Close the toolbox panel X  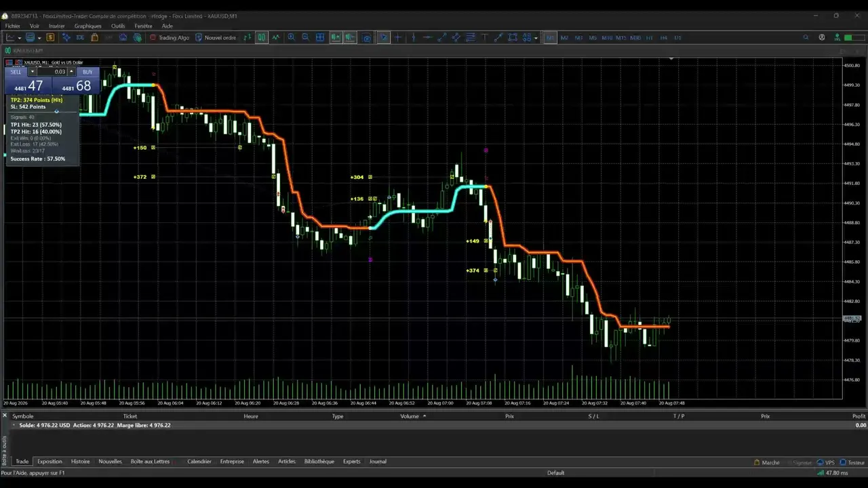(x=5, y=414)
